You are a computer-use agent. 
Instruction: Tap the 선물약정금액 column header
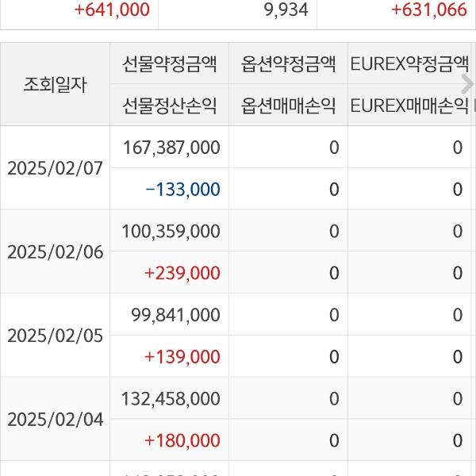pyautogui.click(x=169, y=64)
